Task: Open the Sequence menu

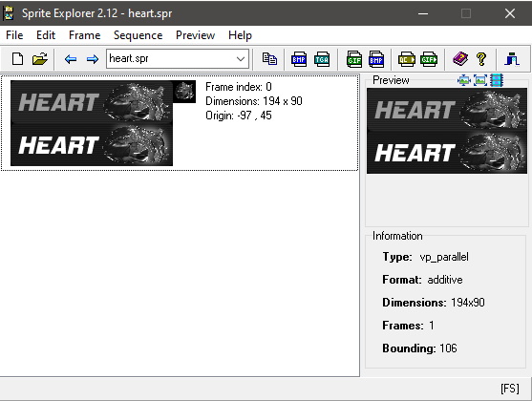Action: pos(138,35)
